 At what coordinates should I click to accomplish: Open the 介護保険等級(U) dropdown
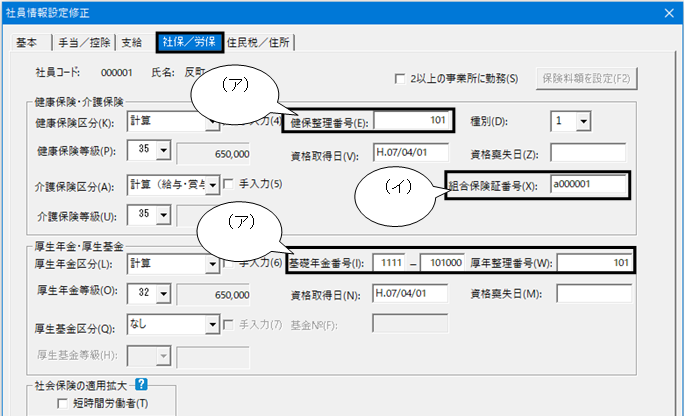(x=163, y=215)
